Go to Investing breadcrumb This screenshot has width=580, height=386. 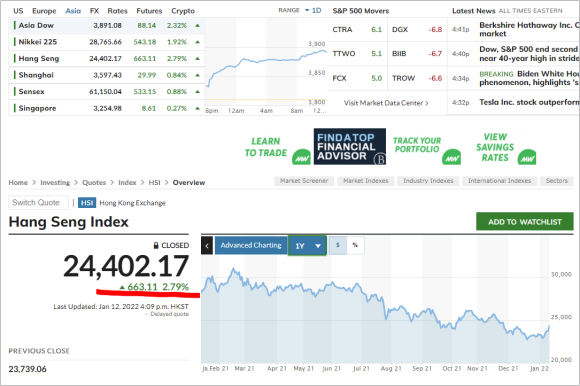pos(55,182)
